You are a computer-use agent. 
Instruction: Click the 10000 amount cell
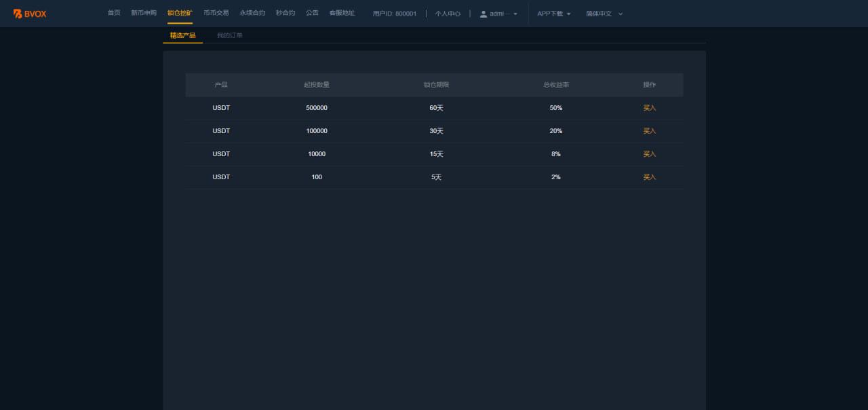pyautogui.click(x=317, y=154)
